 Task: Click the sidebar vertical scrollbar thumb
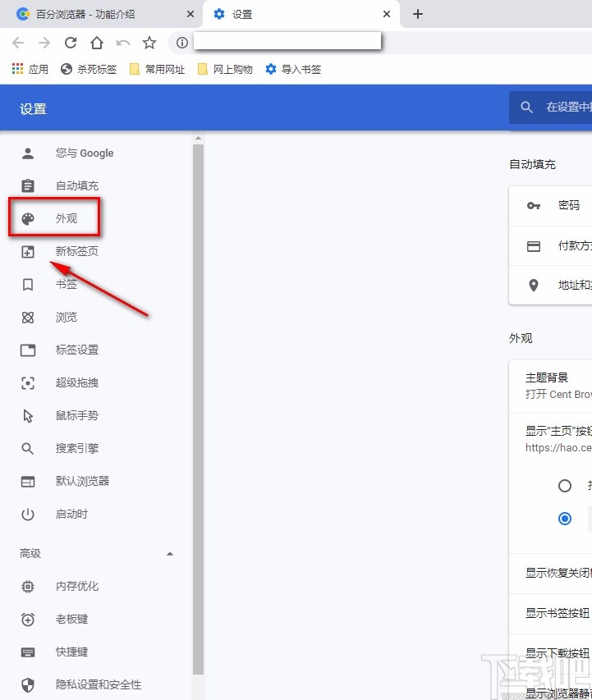199,409
